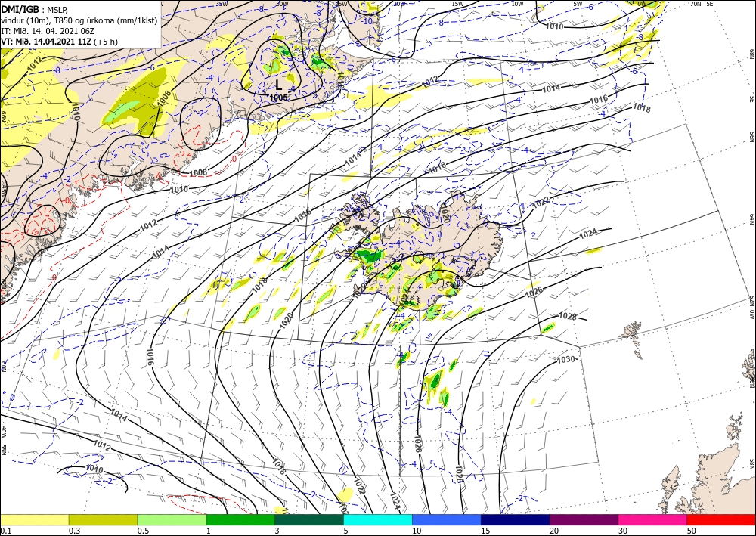Image resolution: width=756 pixels, height=536 pixels.
Task: Click the '30' legend scale value
Action: pos(623,531)
